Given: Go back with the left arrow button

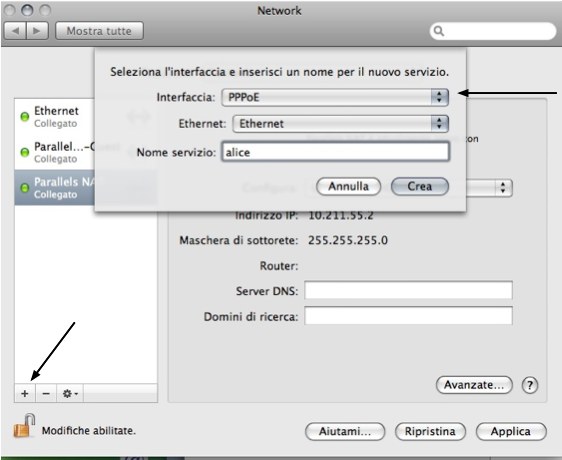Looking at the screenshot, I should click(15, 31).
